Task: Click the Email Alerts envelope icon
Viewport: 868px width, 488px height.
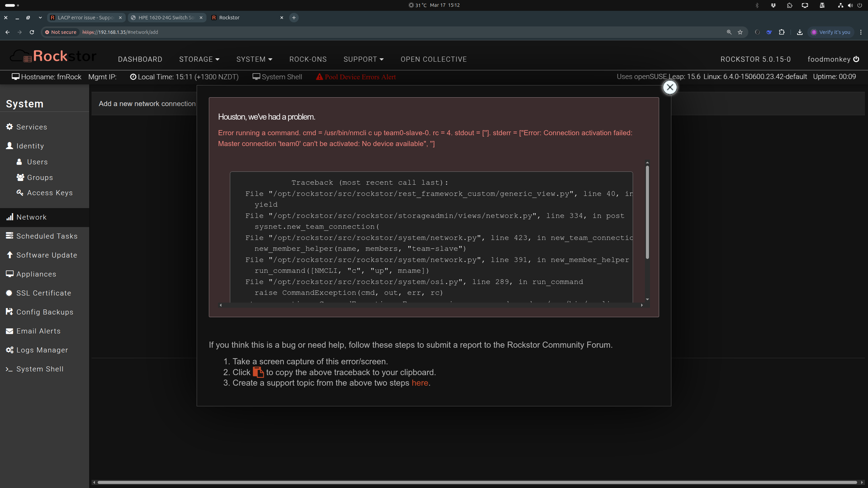Action: (x=9, y=331)
